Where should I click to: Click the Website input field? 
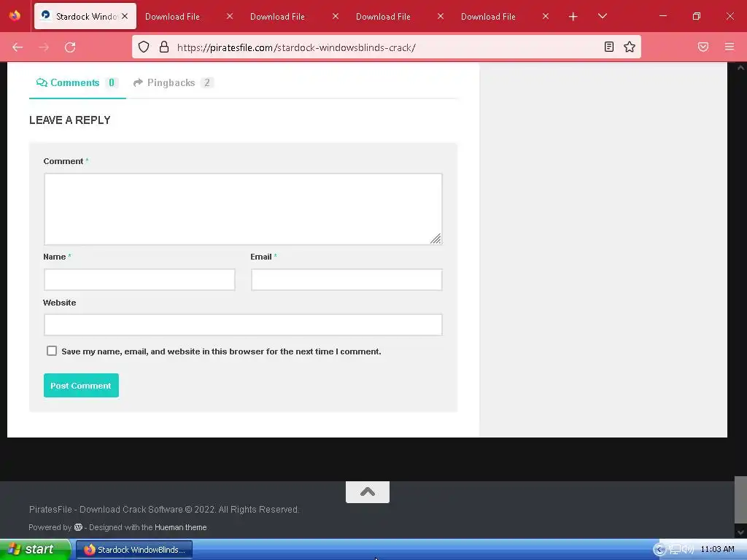(243, 324)
